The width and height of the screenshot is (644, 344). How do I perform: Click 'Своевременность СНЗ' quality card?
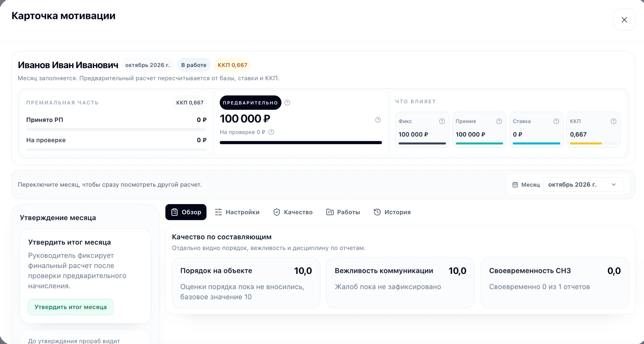pos(555,283)
